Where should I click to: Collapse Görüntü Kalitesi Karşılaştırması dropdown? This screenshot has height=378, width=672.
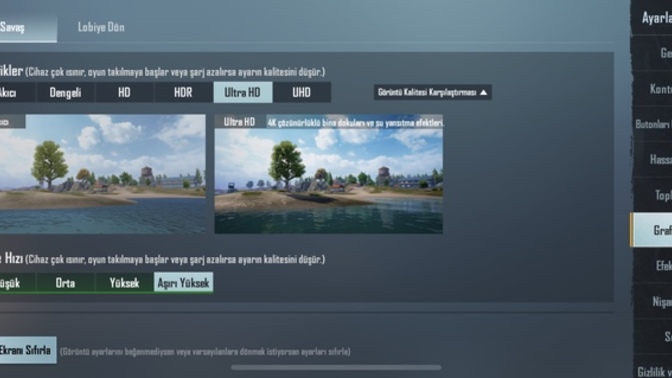[x=432, y=92]
